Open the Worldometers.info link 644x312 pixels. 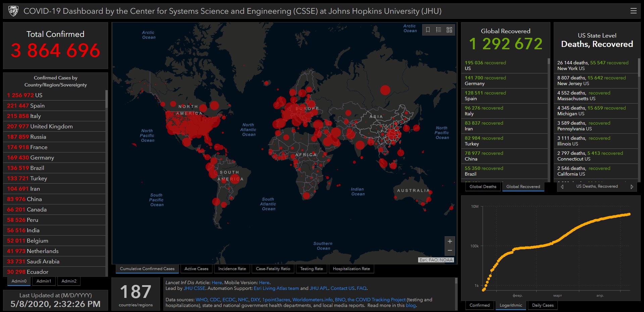pos(312,300)
